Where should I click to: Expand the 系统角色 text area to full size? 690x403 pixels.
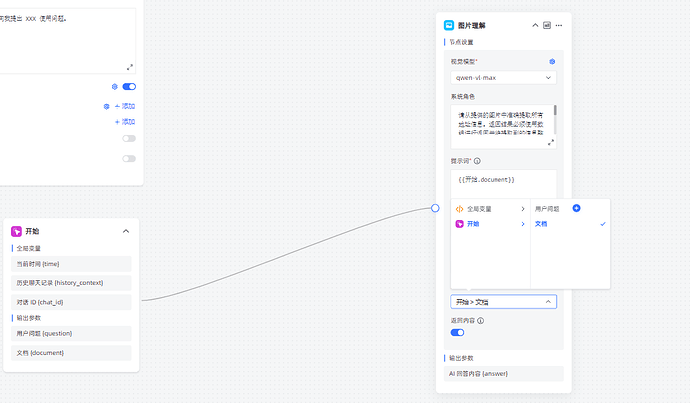tap(551, 143)
